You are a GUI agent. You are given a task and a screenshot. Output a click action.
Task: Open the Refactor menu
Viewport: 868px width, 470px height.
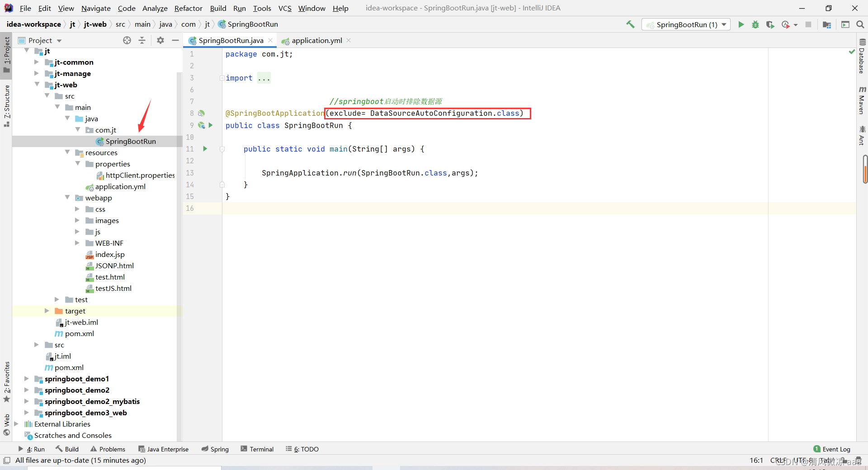pyautogui.click(x=188, y=8)
